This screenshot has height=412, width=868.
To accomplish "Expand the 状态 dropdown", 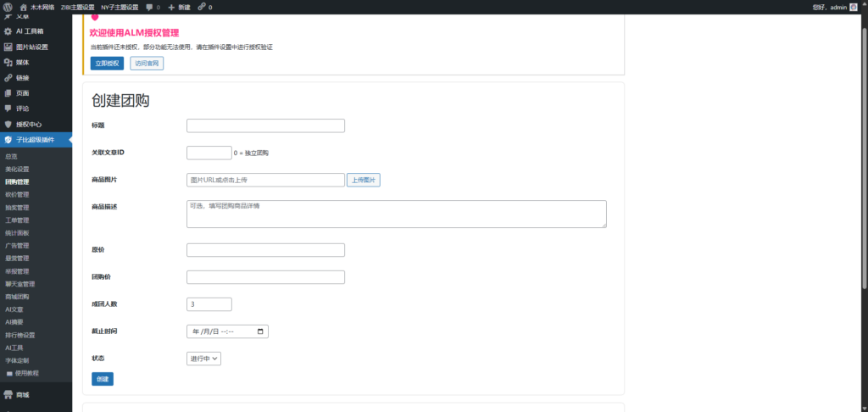I will tap(203, 359).
